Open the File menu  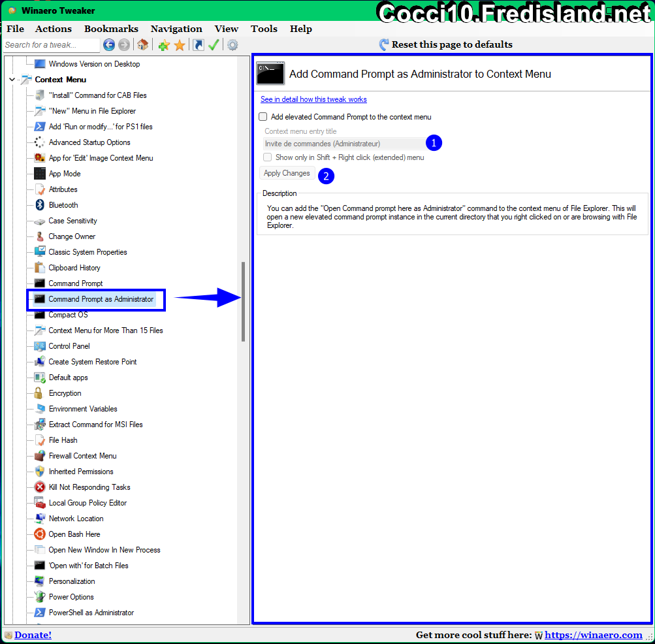pos(16,29)
